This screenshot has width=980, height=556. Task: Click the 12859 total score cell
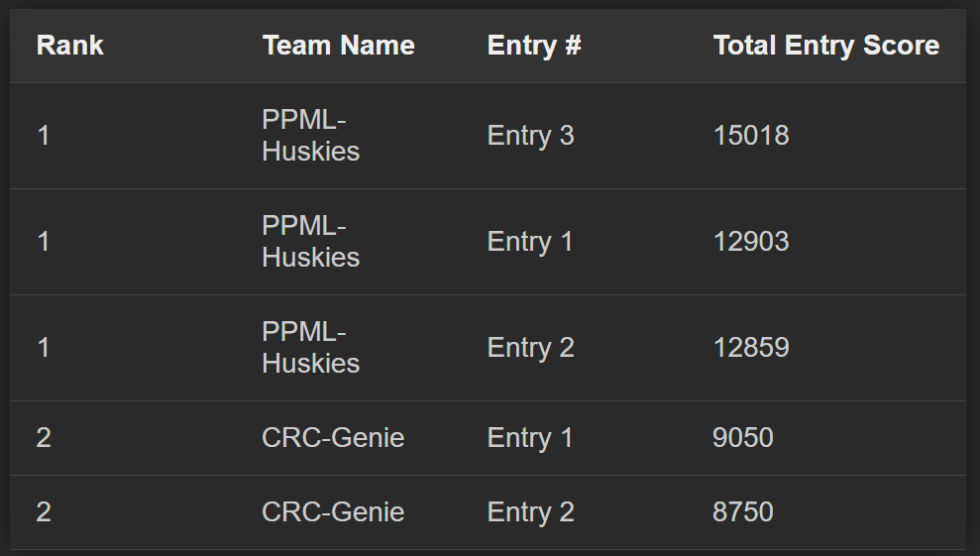[751, 348]
